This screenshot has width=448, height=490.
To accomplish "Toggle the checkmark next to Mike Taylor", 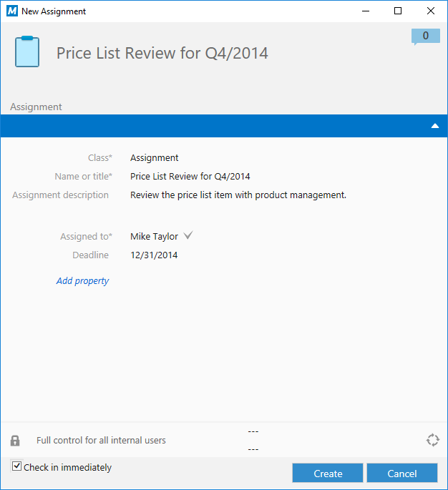I will click(188, 235).
